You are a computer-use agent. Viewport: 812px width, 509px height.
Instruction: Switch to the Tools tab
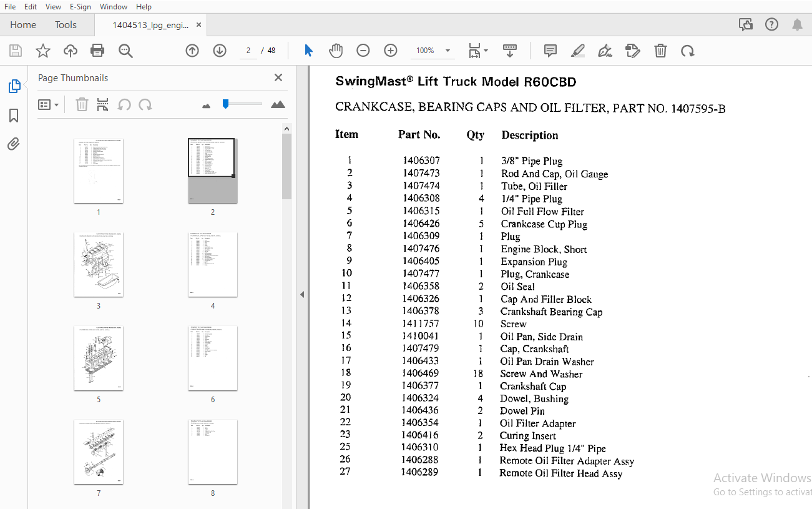tap(66, 25)
